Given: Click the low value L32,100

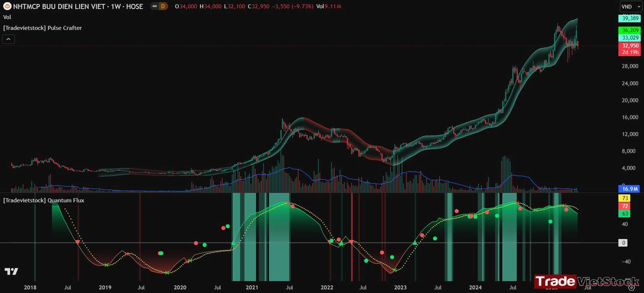Looking at the screenshot, I should [234, 6].
